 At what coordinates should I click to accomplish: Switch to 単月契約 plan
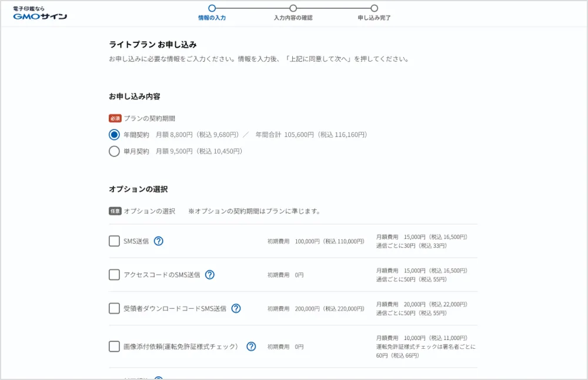click(x=114, y=151)
